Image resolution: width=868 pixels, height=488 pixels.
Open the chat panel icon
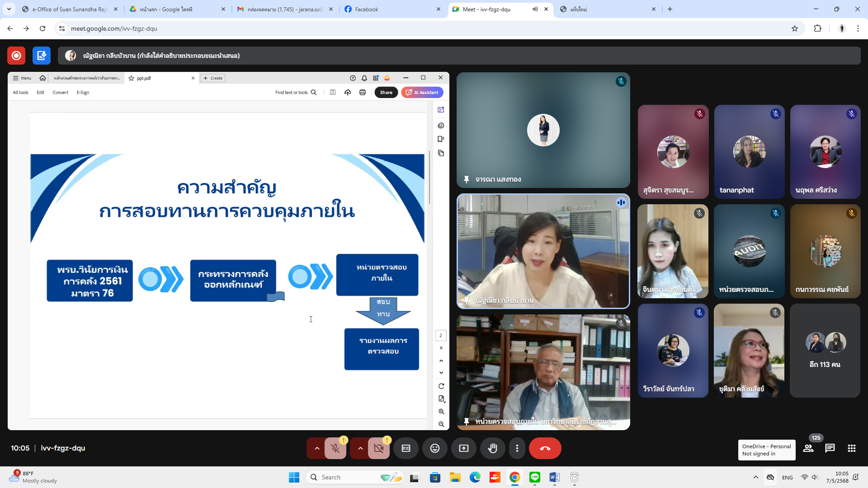tap(830, 448)
